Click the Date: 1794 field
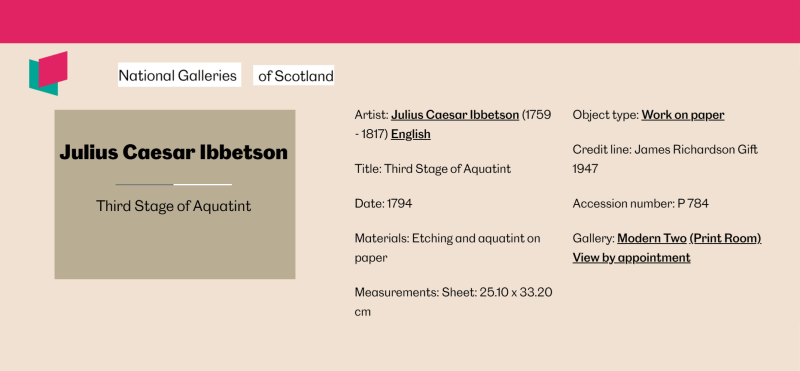 click(x=383, y=204)
